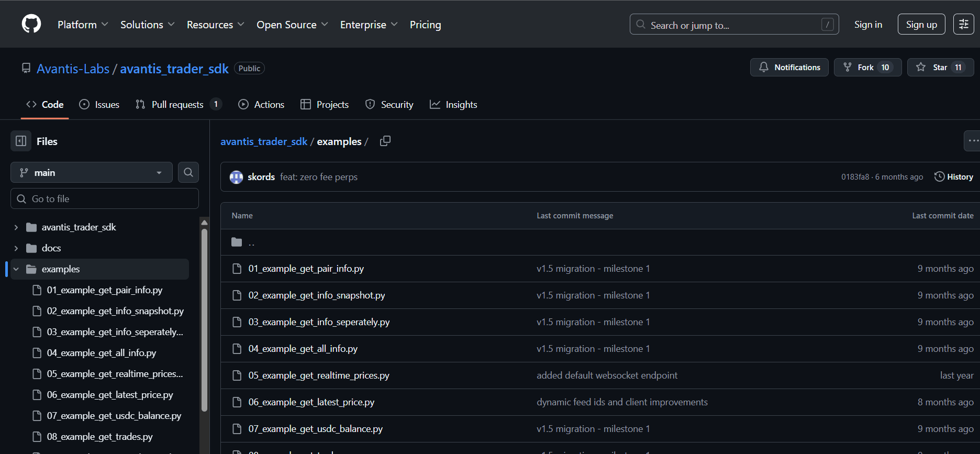Screen dimensions: 980x454
Task: Copy path using the copy icon
Action: tap(385, 141)
